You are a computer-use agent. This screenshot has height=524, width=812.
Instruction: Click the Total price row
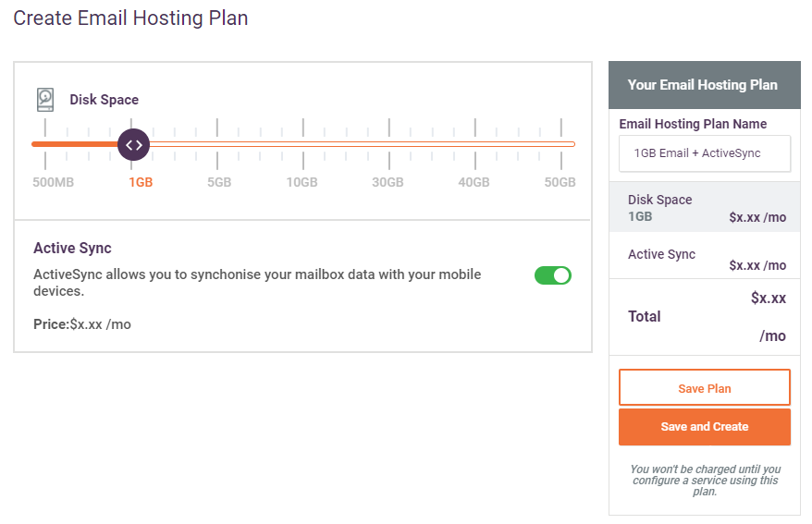[x=705, y=316]
